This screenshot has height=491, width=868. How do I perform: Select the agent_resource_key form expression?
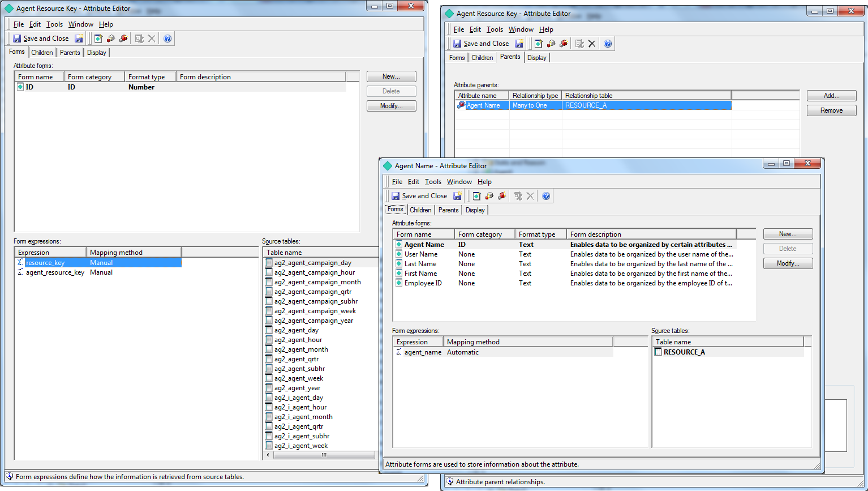click(x=55, y=272)
